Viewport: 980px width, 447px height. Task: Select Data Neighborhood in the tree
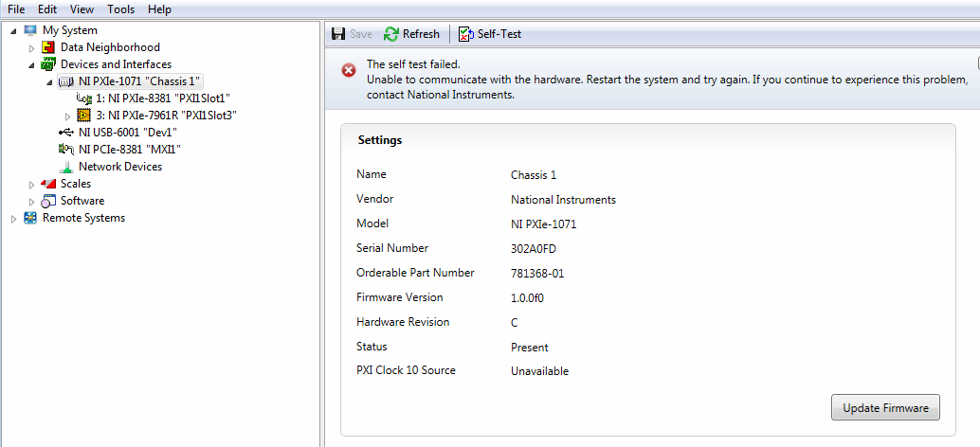pyautogui.click(x=110, y=47)
